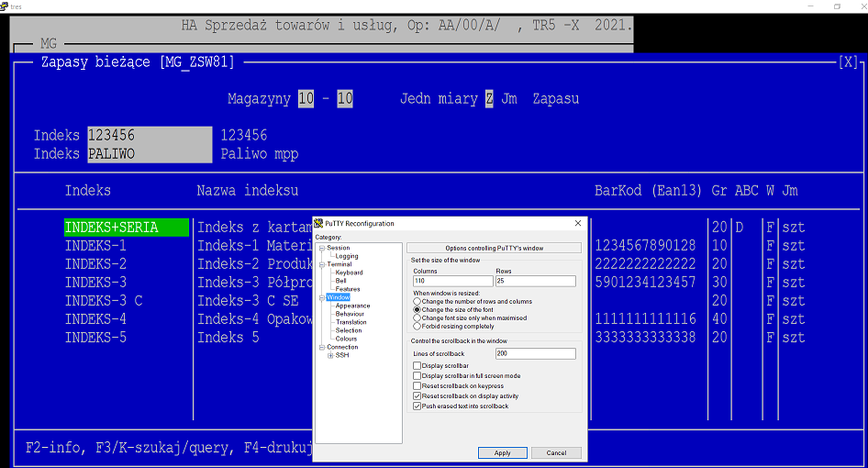Click the INDEKS-5 row in the list
868x468 pixels.
tap(95, 338)
